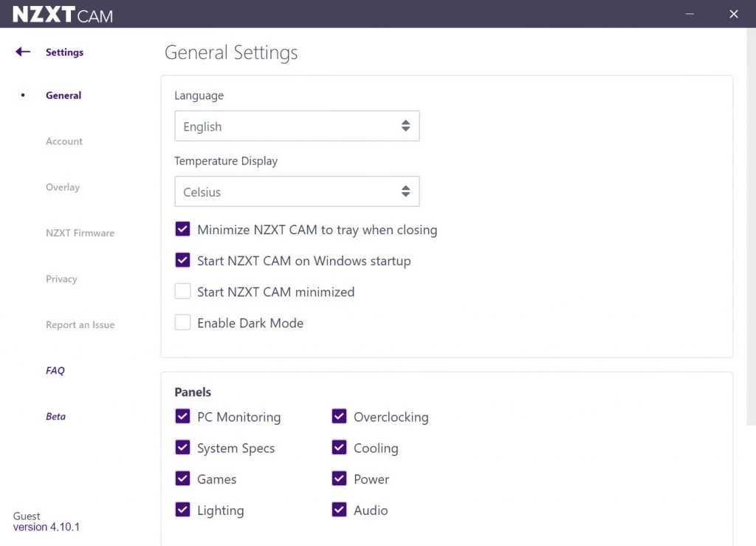Uncheck the PC Monitoring panel

click(x=182, y=417)
